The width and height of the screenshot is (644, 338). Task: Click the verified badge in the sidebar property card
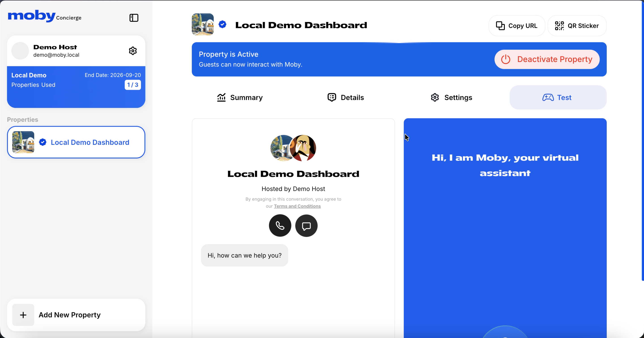coord(43,142)
